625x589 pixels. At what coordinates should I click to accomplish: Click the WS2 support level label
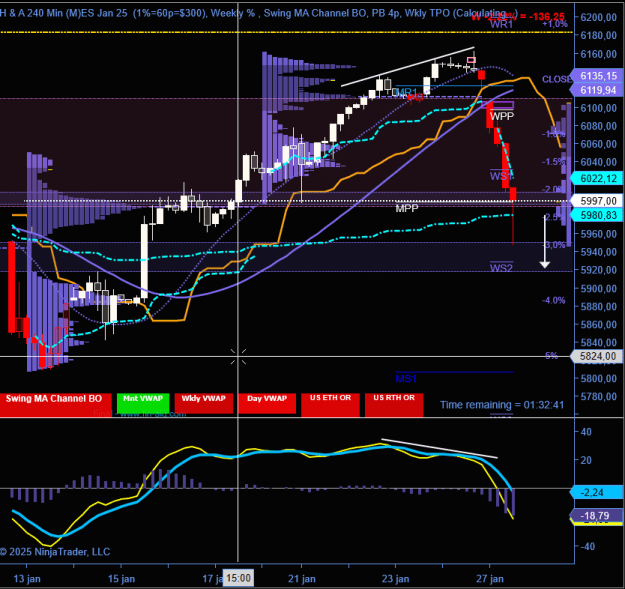501,268
